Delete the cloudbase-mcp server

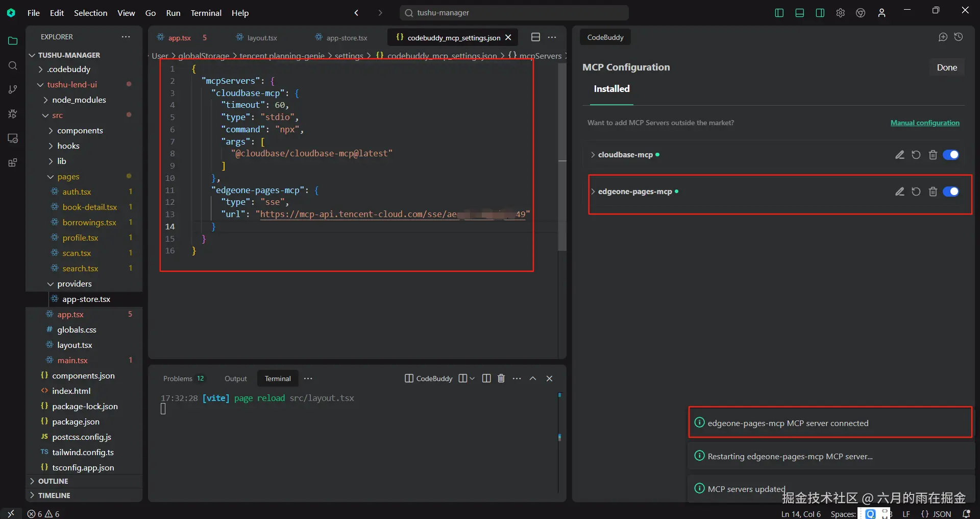tap(933, 155)
